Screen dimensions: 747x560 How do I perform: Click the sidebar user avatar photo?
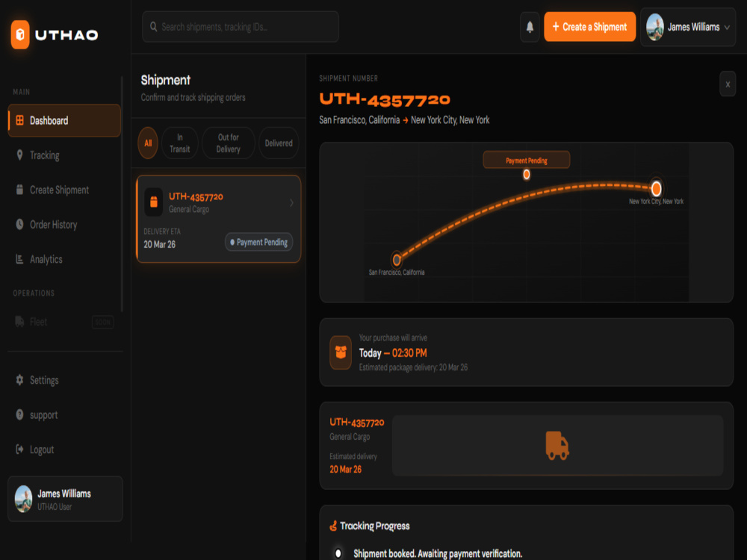coord(23,499)
